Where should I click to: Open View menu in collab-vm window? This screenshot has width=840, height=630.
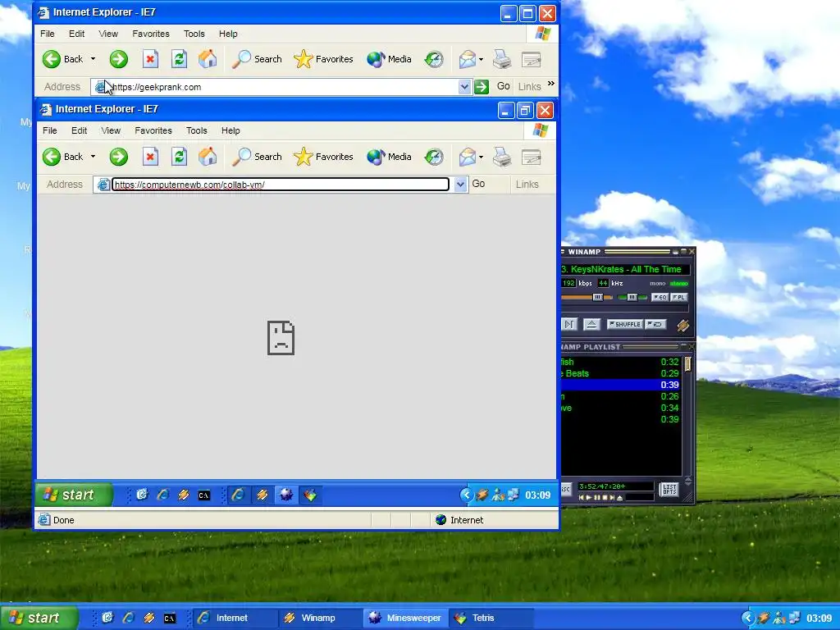(111, 130)
